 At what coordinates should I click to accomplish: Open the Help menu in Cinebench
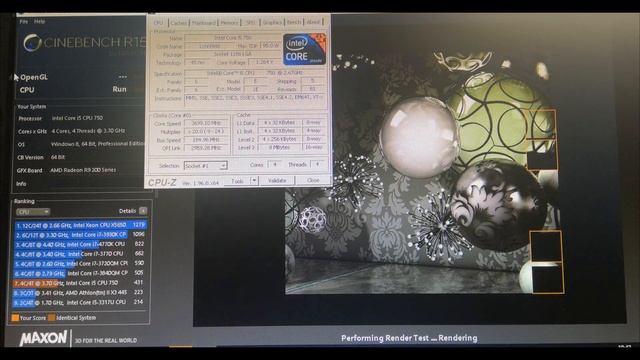point(40,21)
